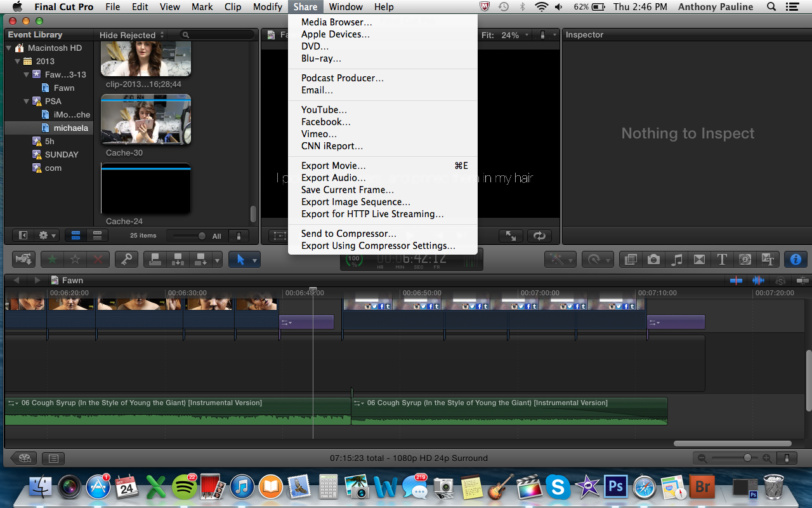Adjust the Event Browser clip duration slider
The height and width of the screenshot is (508, 812).
point(188,236)
